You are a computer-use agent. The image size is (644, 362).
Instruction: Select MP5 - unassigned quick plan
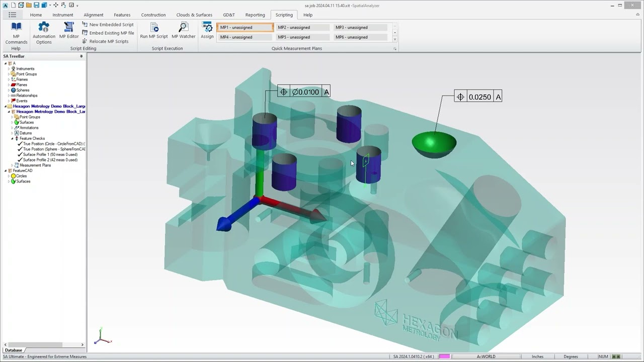pos(303,37)
